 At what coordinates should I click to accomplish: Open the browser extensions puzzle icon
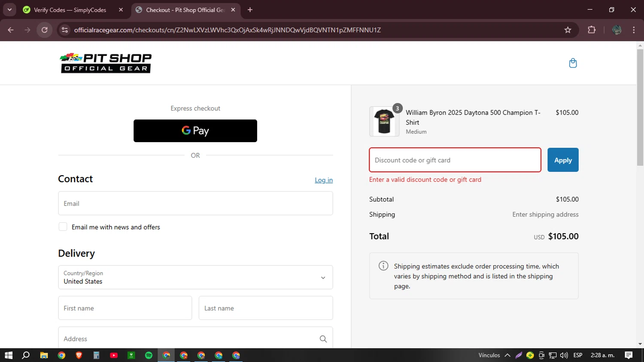click(592, 30)
